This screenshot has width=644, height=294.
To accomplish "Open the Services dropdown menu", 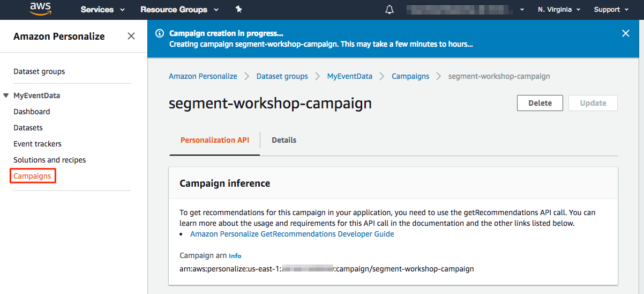I will coord(102,10).
